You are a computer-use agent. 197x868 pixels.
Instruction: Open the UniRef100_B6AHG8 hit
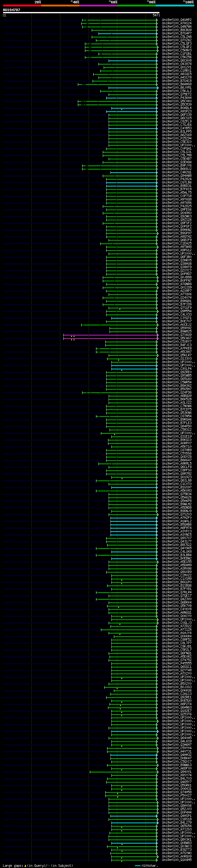[x=176, y=84]
